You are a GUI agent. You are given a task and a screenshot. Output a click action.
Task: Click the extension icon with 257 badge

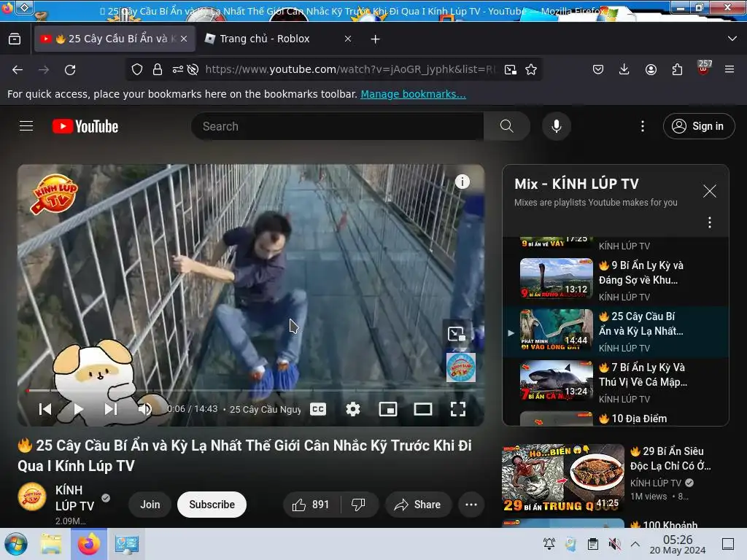(704, 69)
